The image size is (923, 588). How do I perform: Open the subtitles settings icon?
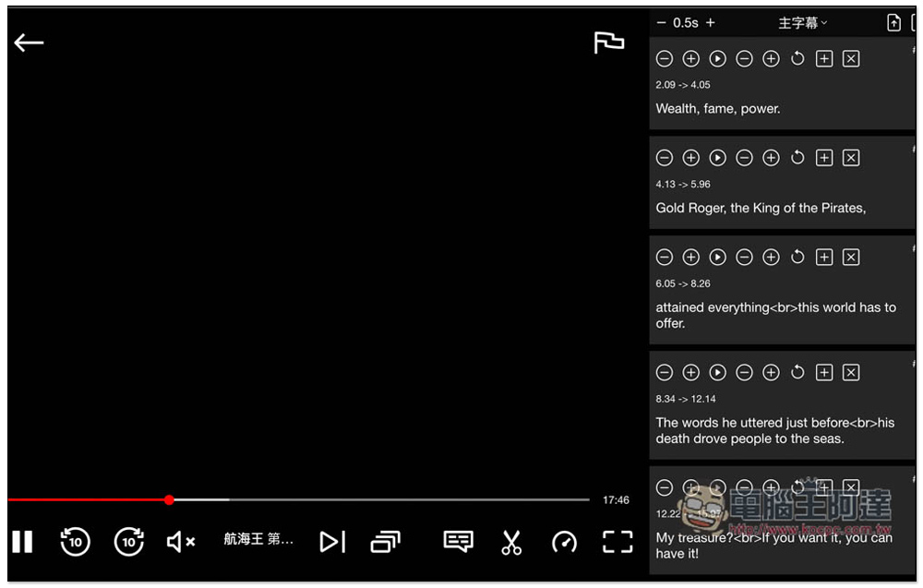[x=458, y=542]
